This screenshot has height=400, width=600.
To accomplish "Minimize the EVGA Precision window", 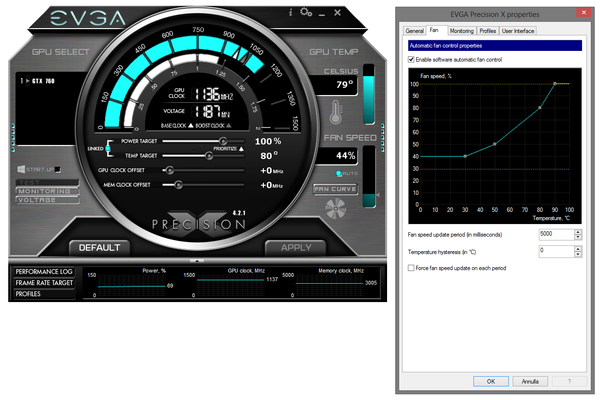I will [x=322, y=15].
